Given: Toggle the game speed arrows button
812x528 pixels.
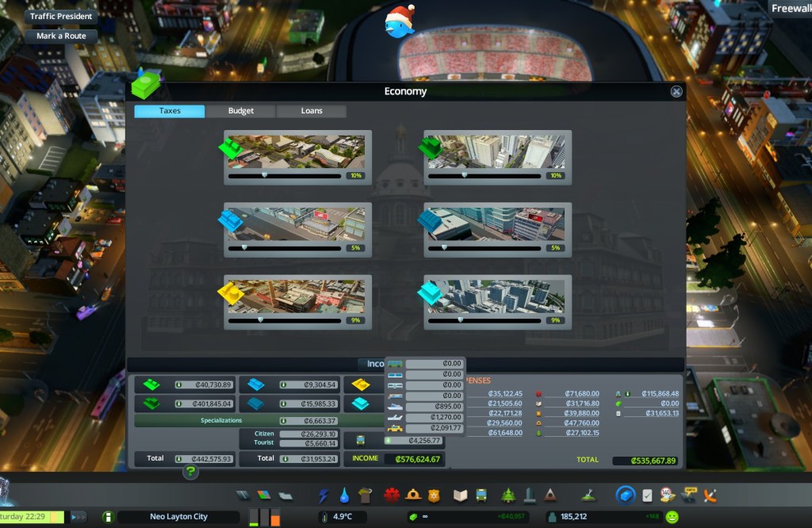Looking at the screenshot, I should click(x=79, y=517).
